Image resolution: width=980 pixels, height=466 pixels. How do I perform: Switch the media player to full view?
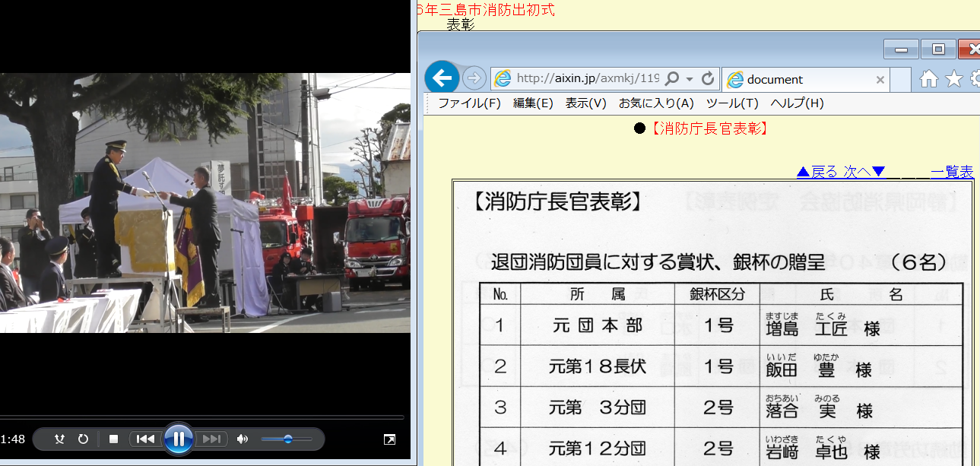389,439
